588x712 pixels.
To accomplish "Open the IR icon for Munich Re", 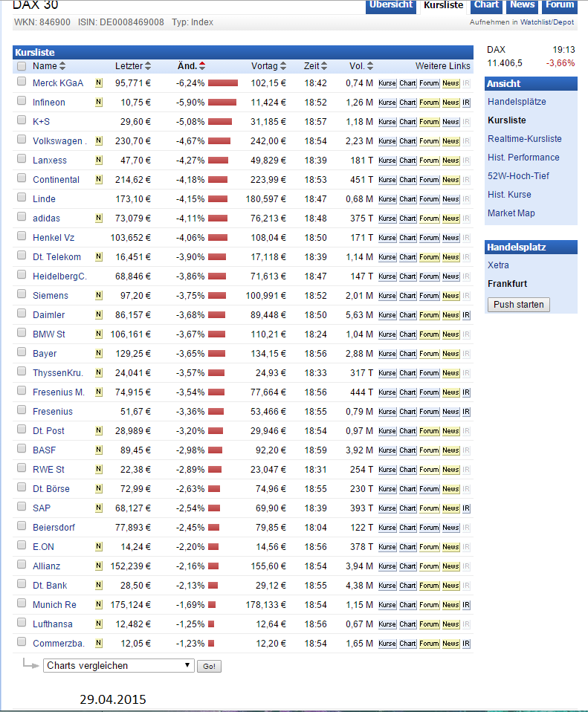I will coord(466,605).
